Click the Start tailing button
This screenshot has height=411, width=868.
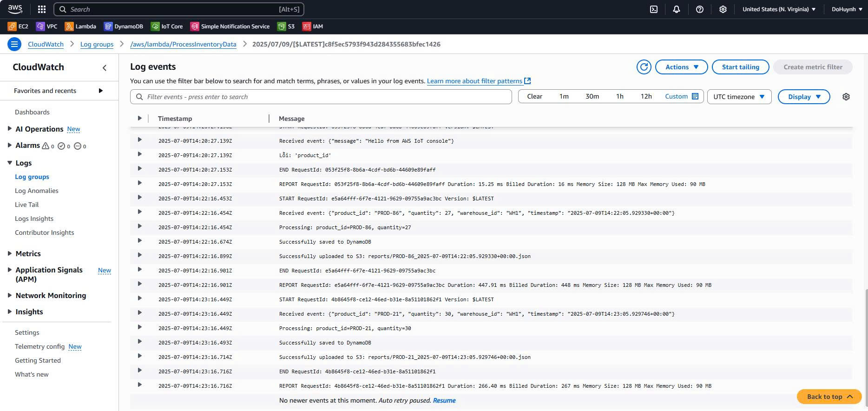[x=740, y=67]
